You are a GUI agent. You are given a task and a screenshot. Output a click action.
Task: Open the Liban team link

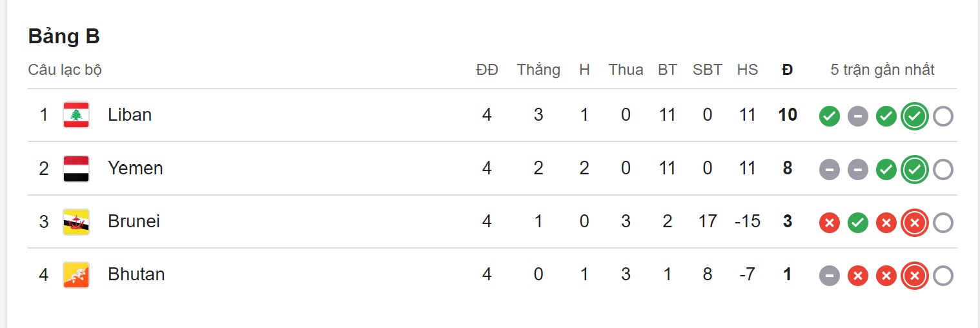click(x=130, y=115)
